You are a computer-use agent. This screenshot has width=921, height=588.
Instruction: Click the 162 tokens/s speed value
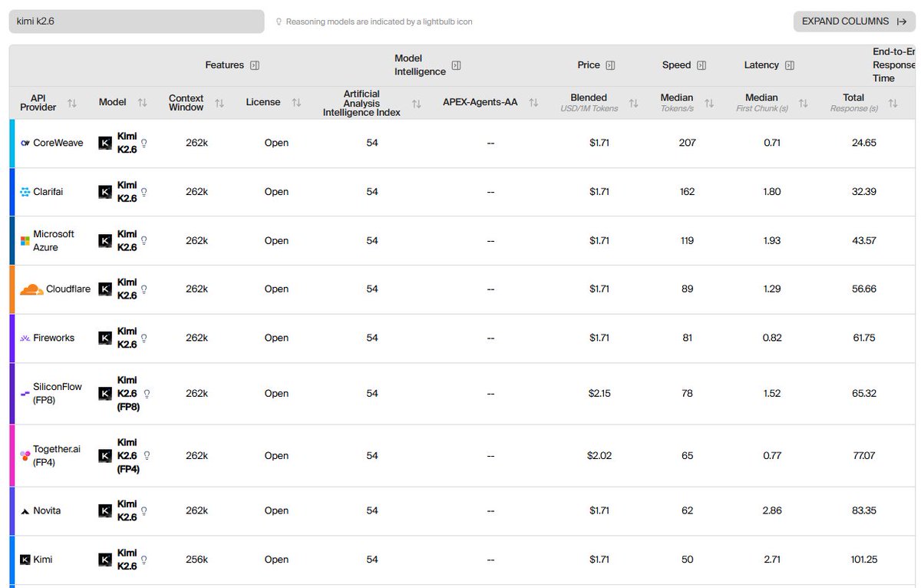tap(687, 192)
